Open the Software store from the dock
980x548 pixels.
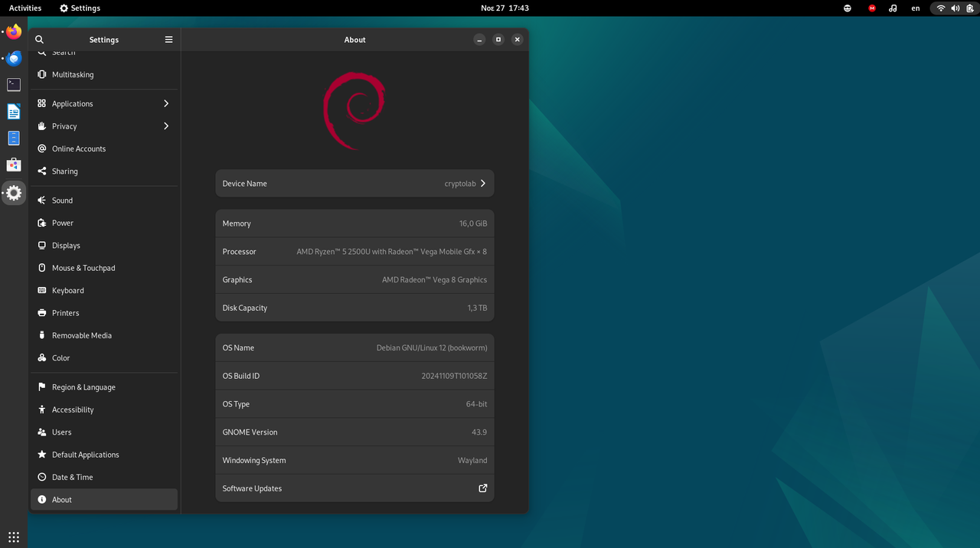(14, 165)
